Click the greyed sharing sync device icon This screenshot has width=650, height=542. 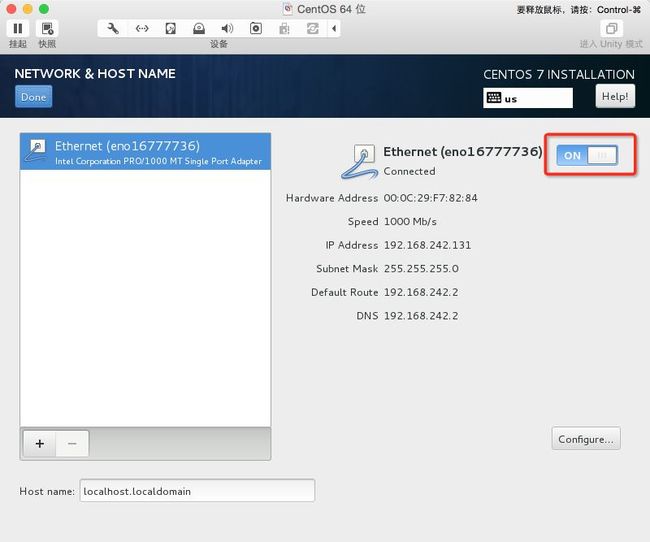pyautogui.click(x=313, y=29)
